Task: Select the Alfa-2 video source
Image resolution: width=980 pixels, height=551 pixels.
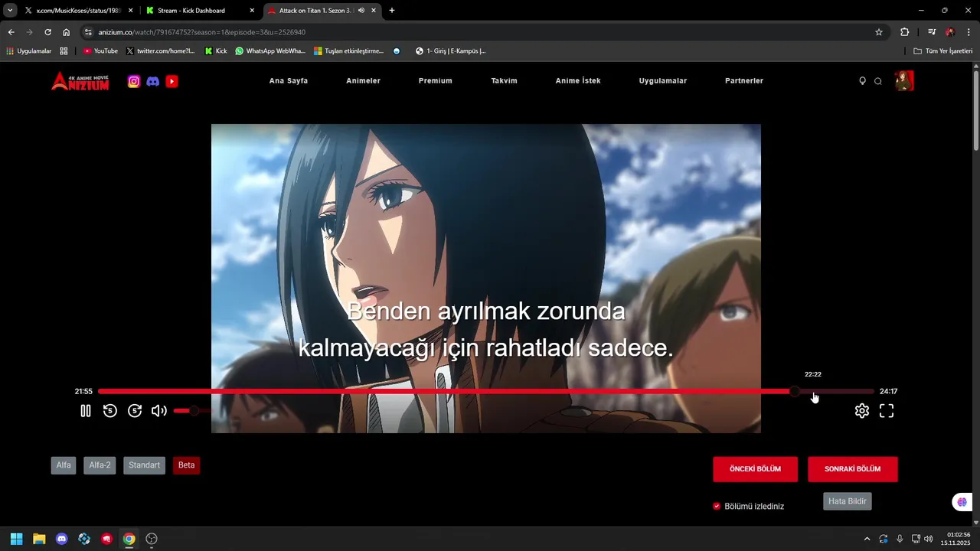Action: tap(100, 465)
